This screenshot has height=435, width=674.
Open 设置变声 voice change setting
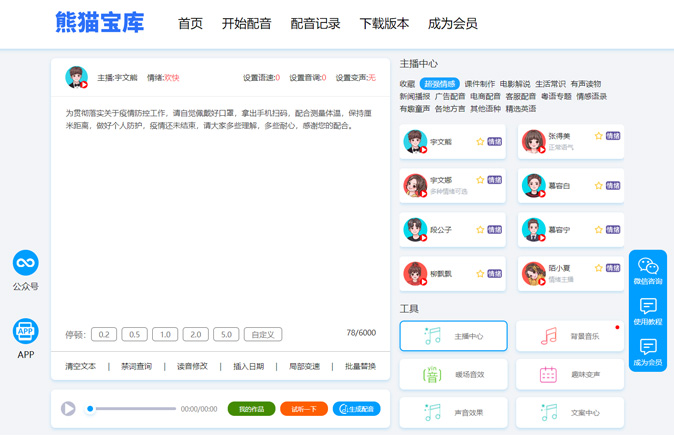(355, 78)
